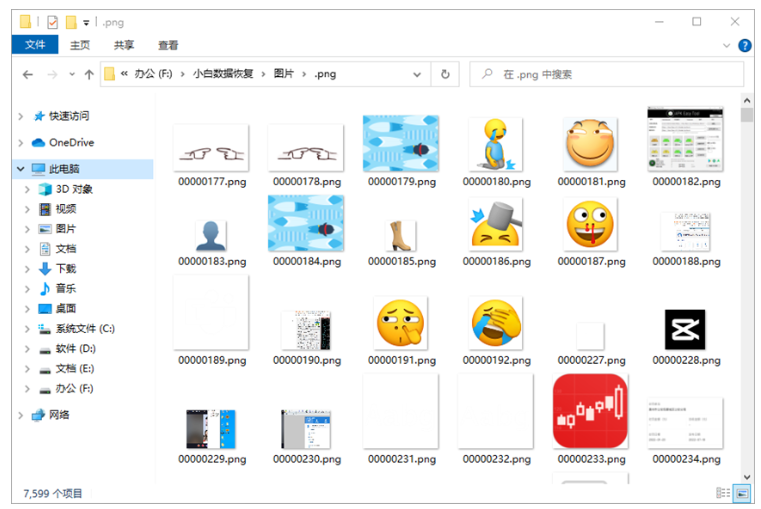Screen dimensions: 761x509
Task: Click 小白数据恢复 in the address path
Action: (x=223, y=74)
